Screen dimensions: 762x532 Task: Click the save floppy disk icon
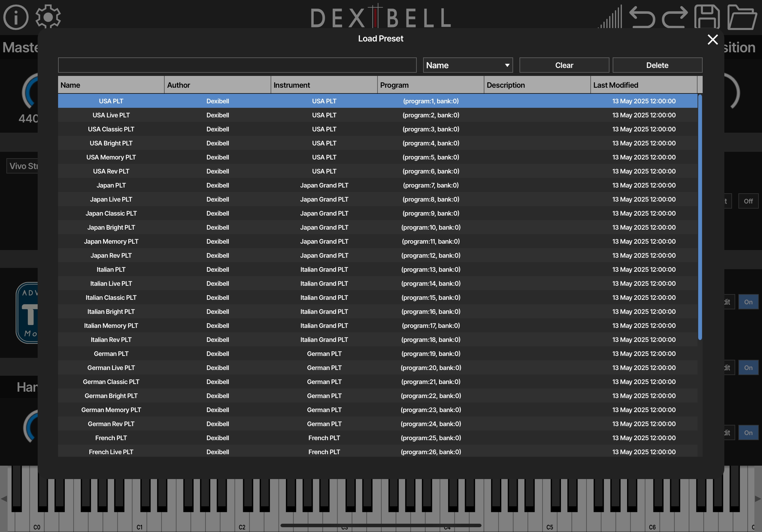click(x=707, y=17)
